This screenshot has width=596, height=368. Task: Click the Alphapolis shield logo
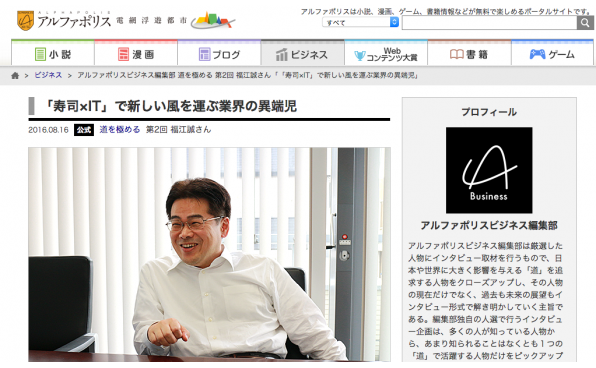(25, 21)
